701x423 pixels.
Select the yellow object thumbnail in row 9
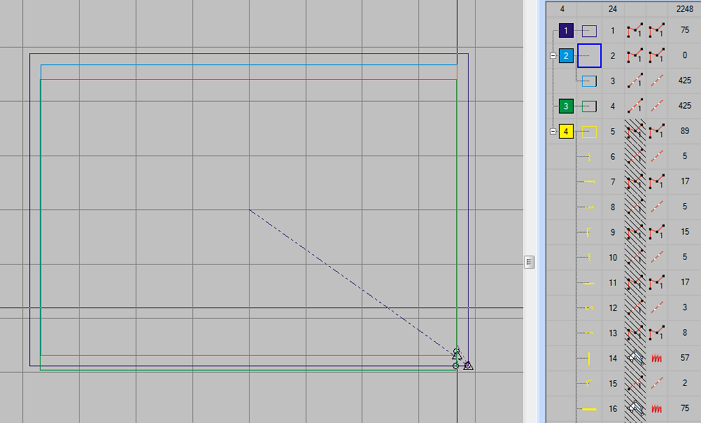tap(589, 232)
